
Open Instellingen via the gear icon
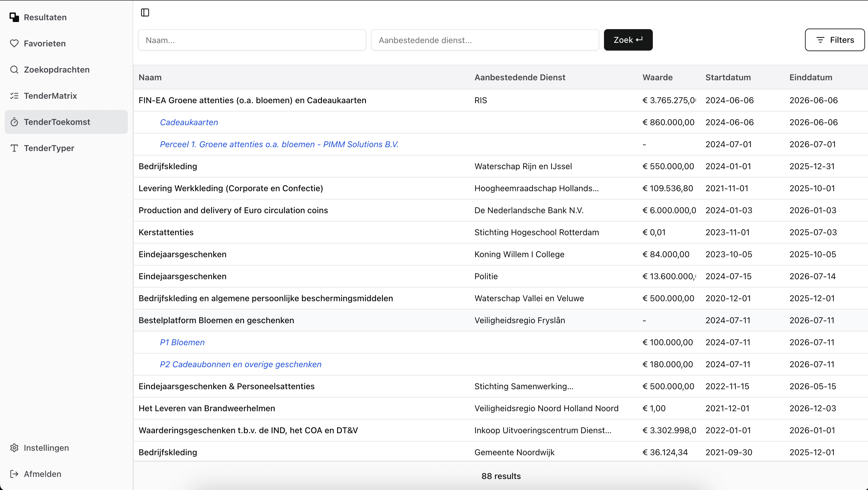(14, 447)
